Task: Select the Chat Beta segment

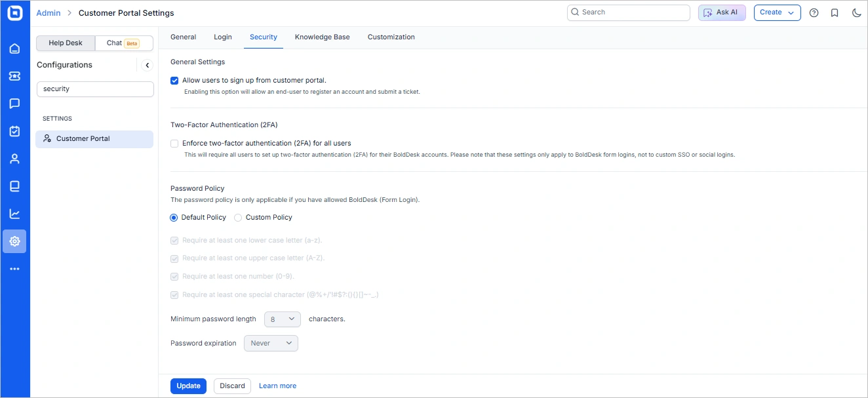Action: (124, 43)
